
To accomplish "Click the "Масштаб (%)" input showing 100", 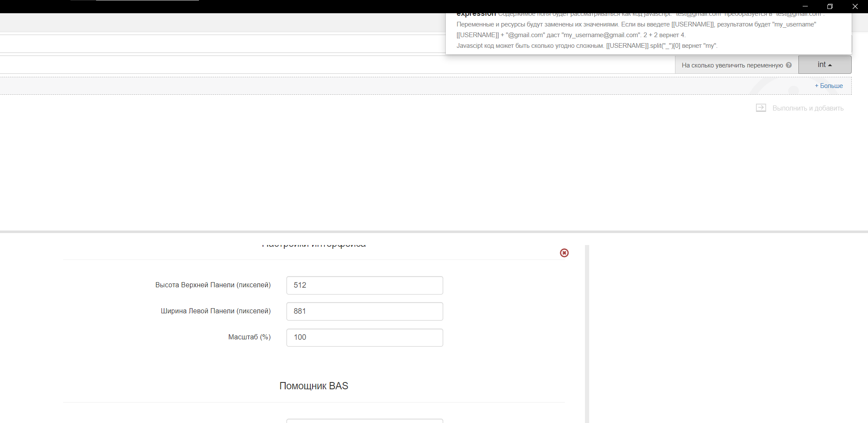I will tap(365, 337).
